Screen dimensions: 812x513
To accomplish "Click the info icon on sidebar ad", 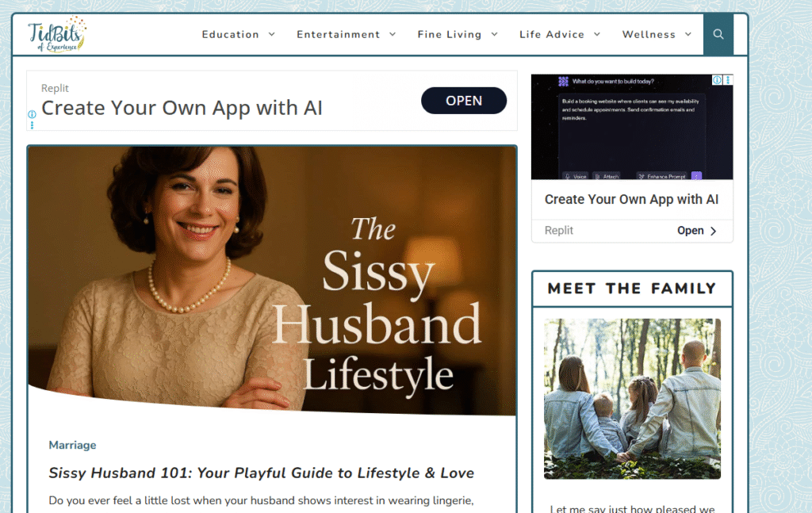I will 717,80.
